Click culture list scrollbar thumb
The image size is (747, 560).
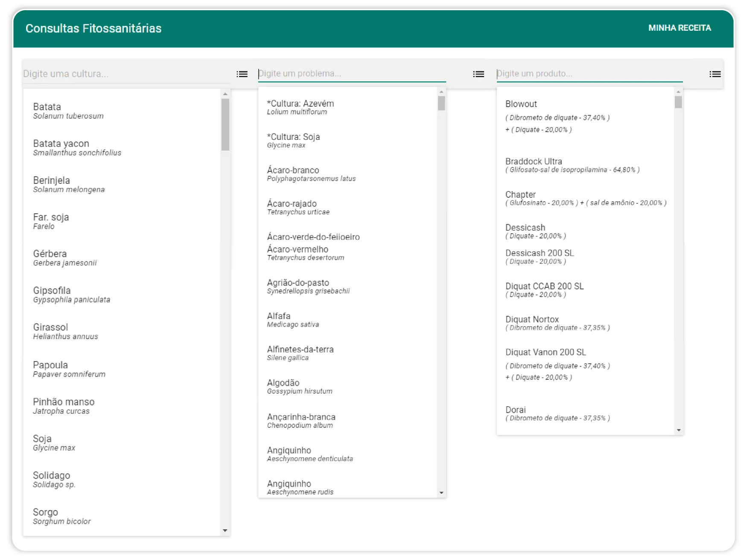click(225, 125)
